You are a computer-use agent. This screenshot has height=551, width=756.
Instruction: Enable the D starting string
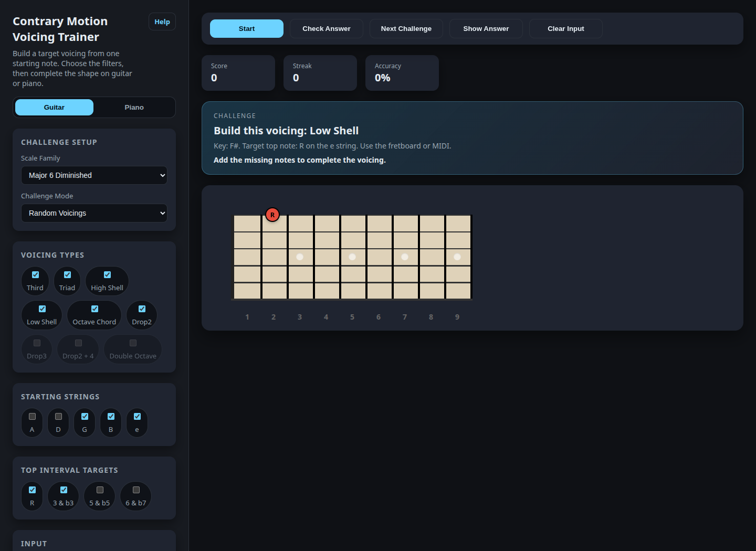tap(58, 416)
